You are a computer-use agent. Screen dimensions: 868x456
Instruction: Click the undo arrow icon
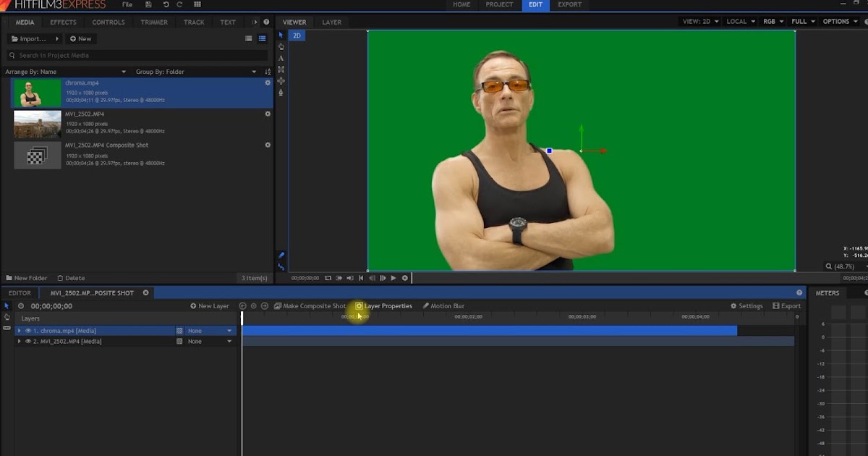click(x=166, y=4)
